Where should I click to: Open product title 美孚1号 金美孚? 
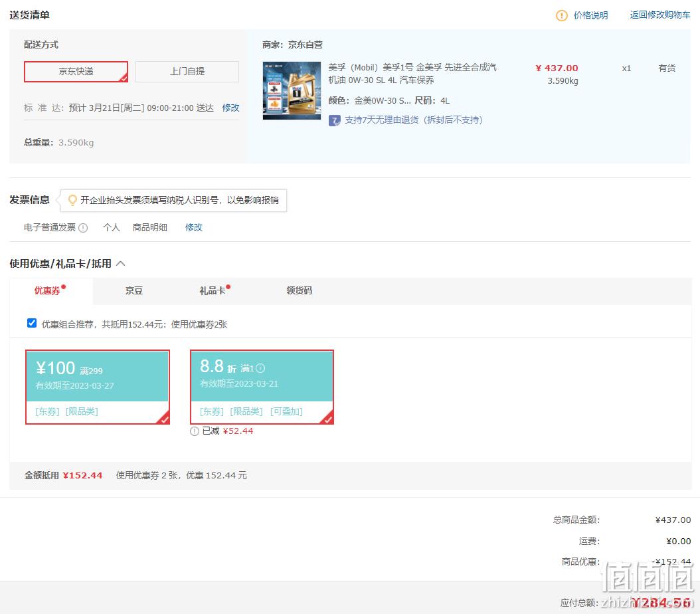pos(412,74)
